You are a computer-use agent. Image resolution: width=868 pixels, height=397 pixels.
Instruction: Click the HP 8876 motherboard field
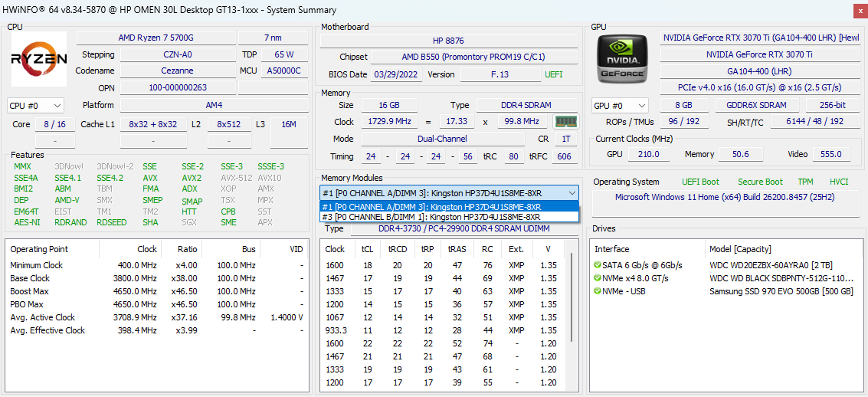pos(448,41)
